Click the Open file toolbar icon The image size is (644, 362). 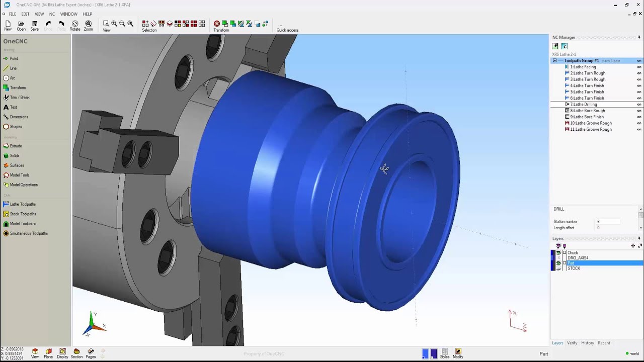tap(21, 26)
